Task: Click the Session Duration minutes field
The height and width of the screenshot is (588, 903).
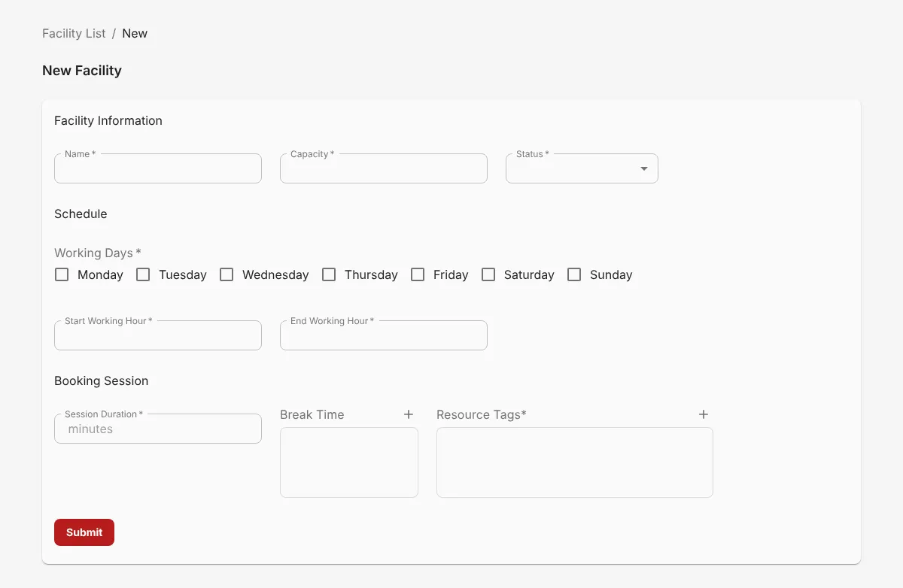Action: click(158, 429)
